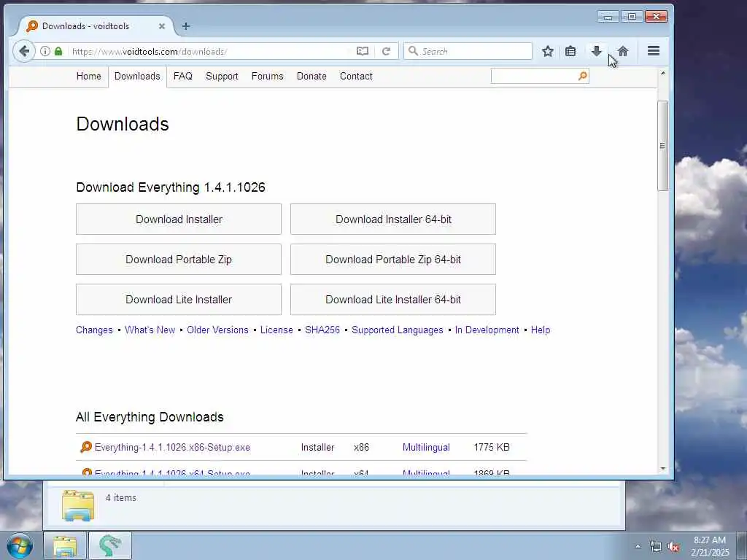Click the Firefox back arrow button

click(24, 51)
